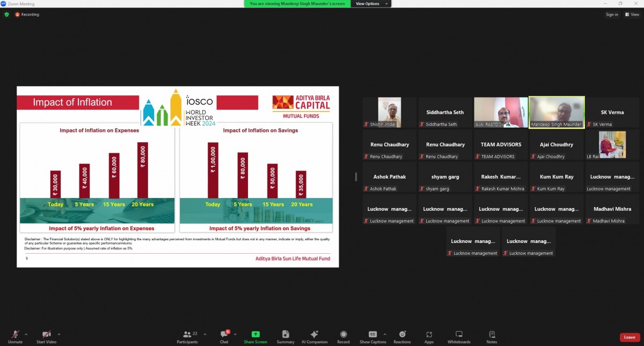Click the Aditya Birla Capital logo
Image resolution: width=644 pixels, height=346 pixels.
pos(301,106)
